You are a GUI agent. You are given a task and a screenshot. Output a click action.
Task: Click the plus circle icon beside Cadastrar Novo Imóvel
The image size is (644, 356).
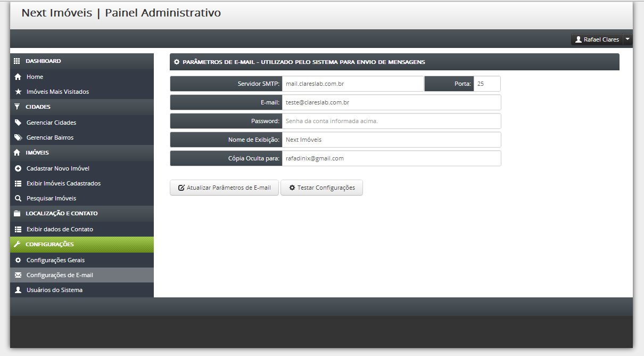tap(18, 168)
